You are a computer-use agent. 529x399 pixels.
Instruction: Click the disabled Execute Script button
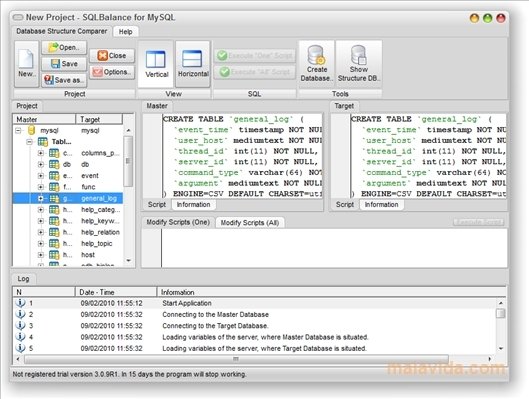(x=479, y=222)
